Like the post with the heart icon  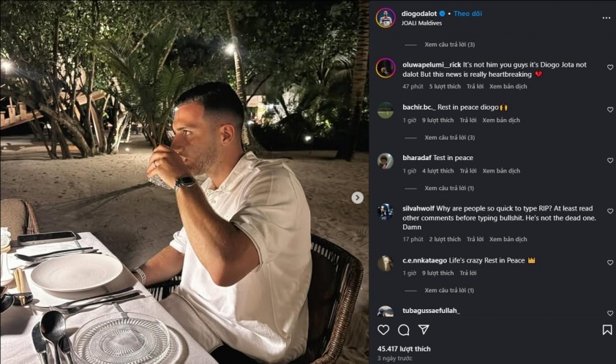point(383,330)
